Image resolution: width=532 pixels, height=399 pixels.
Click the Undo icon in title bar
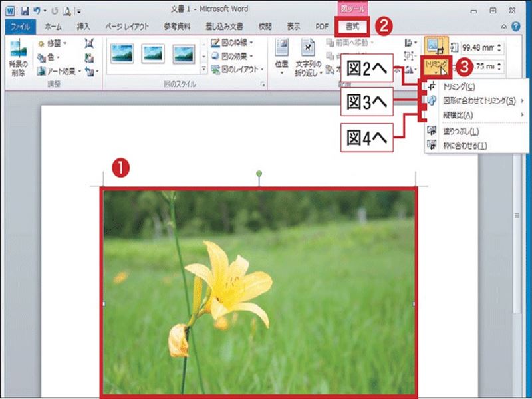pyautogui.click(x=35, y=10)
